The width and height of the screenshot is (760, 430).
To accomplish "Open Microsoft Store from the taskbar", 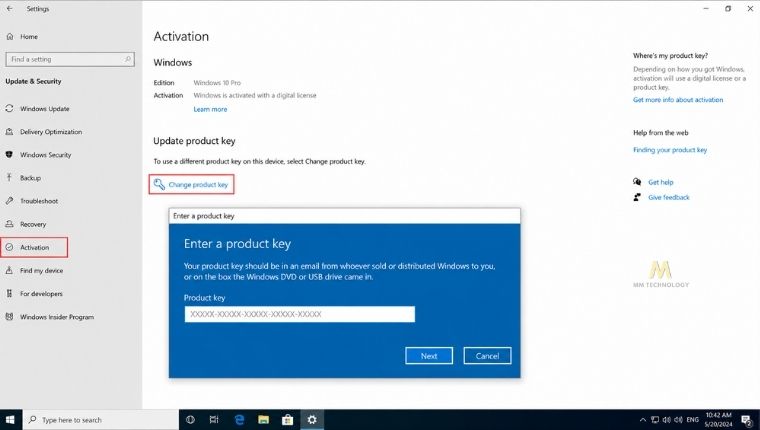I will 287,420.
